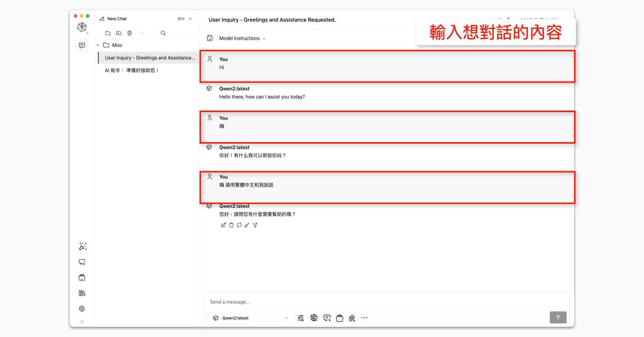The height and width of the screenshot is (337, 644).
Task: Click the Qwen2 model icon on the first reply
Action: (209, 89)
